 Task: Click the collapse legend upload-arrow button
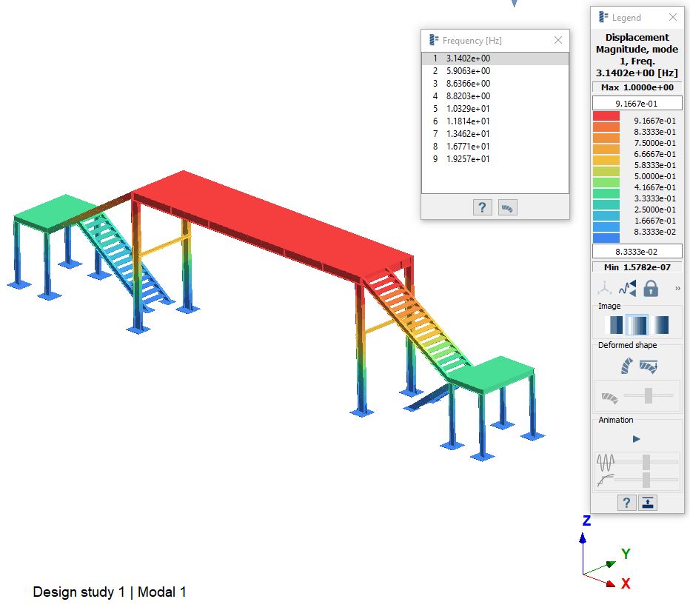click(649, 503)
